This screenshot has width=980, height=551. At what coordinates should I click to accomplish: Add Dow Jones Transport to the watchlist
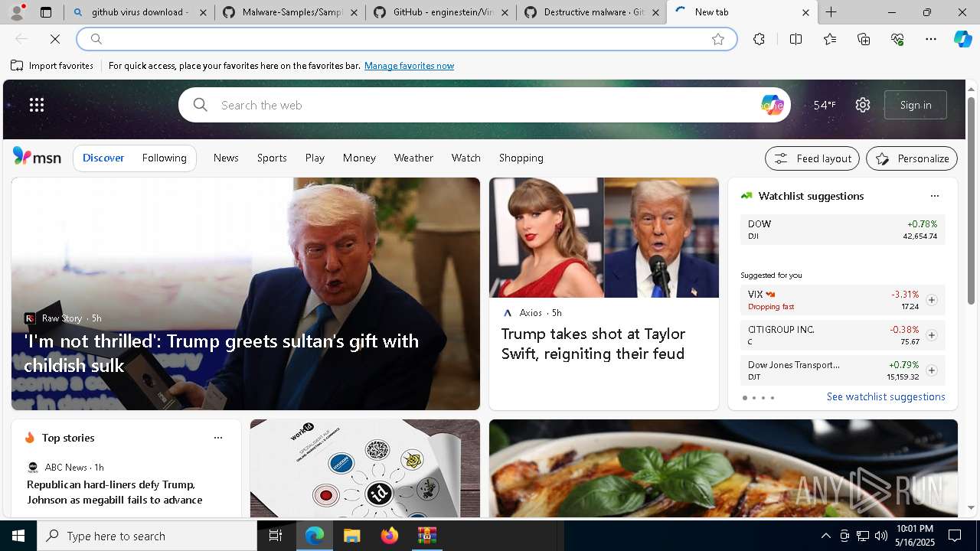[x=932, y=370]
